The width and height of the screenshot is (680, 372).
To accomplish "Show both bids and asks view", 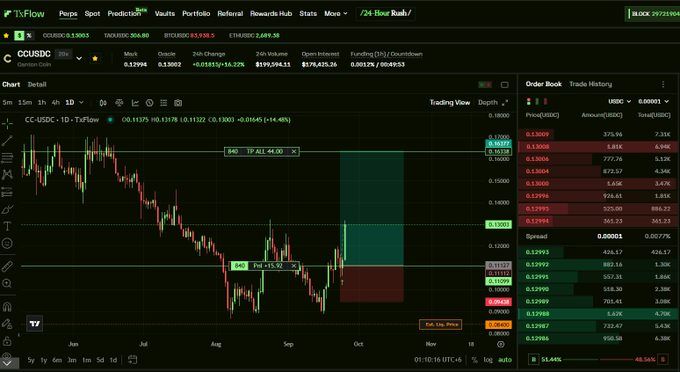I will coord(528,101).
